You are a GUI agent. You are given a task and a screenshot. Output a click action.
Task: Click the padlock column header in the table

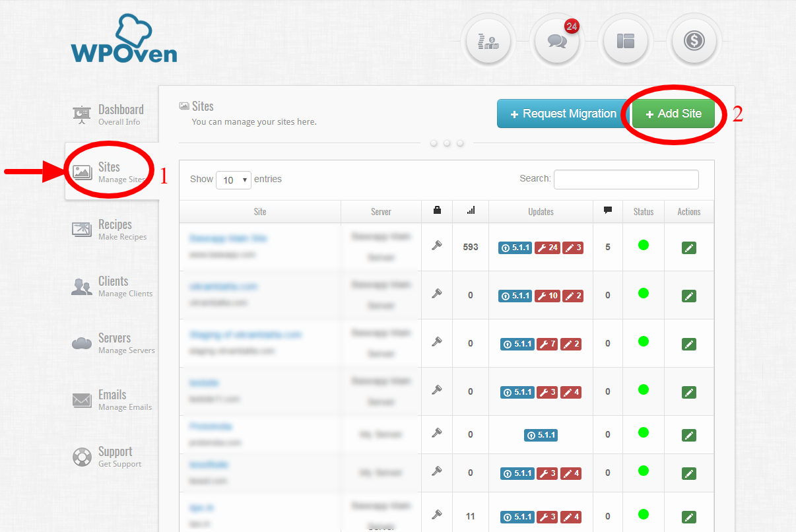tap(436, 210)
